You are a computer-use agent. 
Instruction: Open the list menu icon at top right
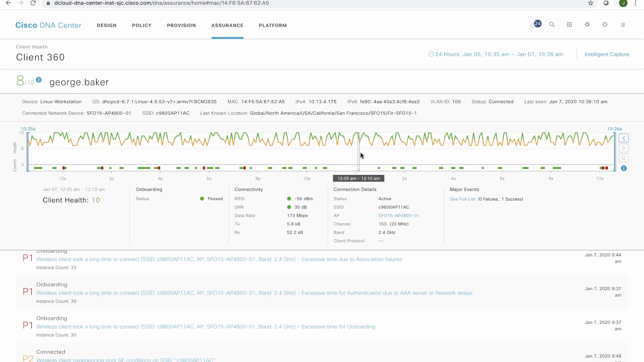click(x=623, y=25)
